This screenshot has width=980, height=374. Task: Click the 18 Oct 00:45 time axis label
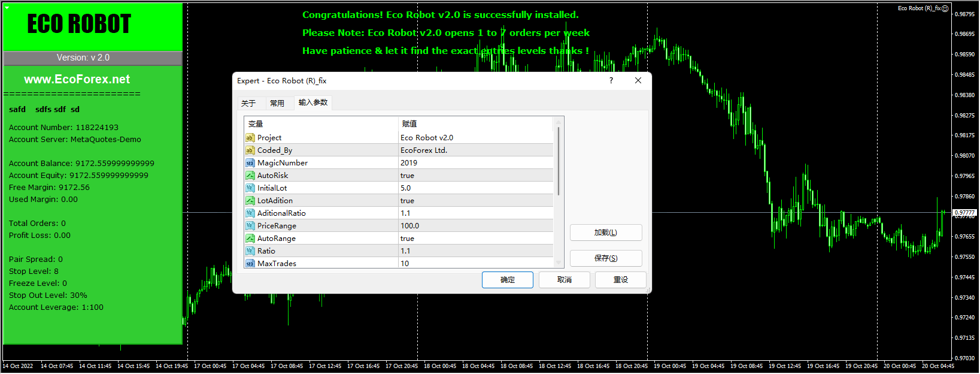(x=440, y=366)
